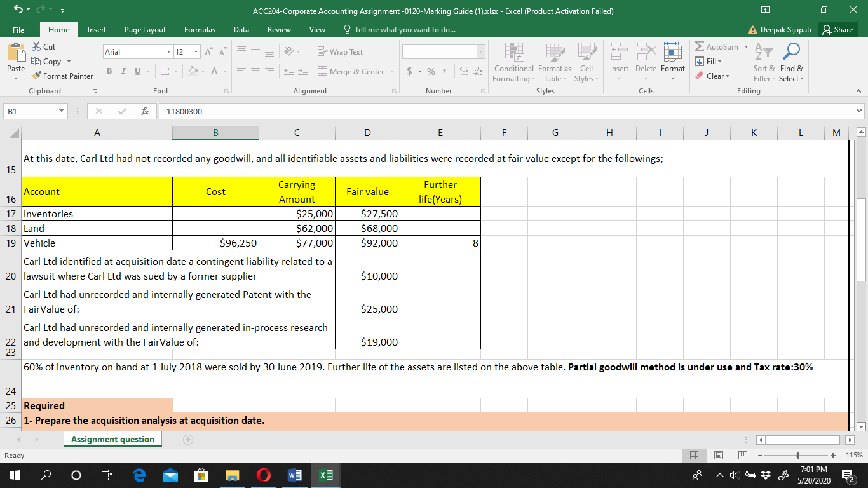Click the Paste clipboard icon

[x=16, y=53]
